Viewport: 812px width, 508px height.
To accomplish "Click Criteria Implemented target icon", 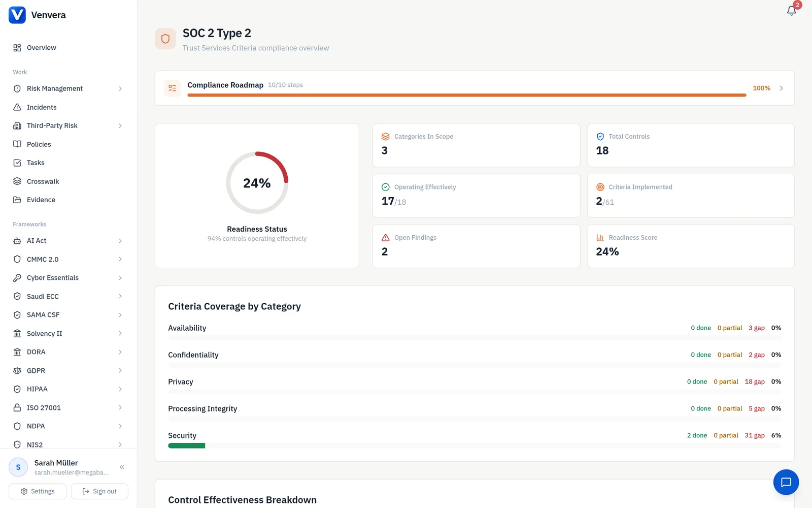I will tap(600, 187).
